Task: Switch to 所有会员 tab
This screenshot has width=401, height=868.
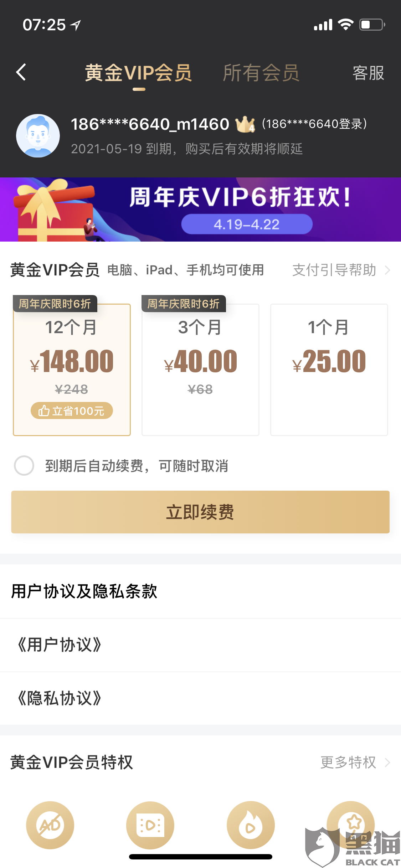Action: [261, 73]
